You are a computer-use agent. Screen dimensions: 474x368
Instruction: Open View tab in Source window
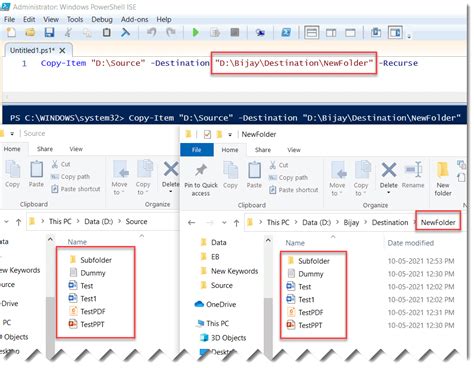click(x=76, y=149)
